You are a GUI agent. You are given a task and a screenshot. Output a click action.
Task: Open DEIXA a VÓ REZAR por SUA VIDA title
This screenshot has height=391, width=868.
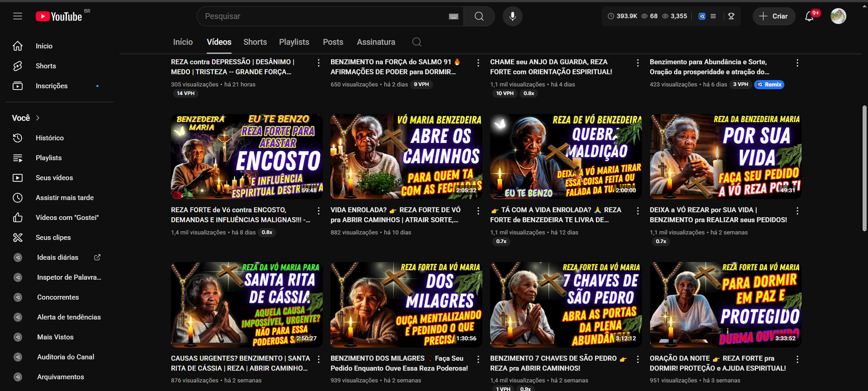click(x=718, y=215)
